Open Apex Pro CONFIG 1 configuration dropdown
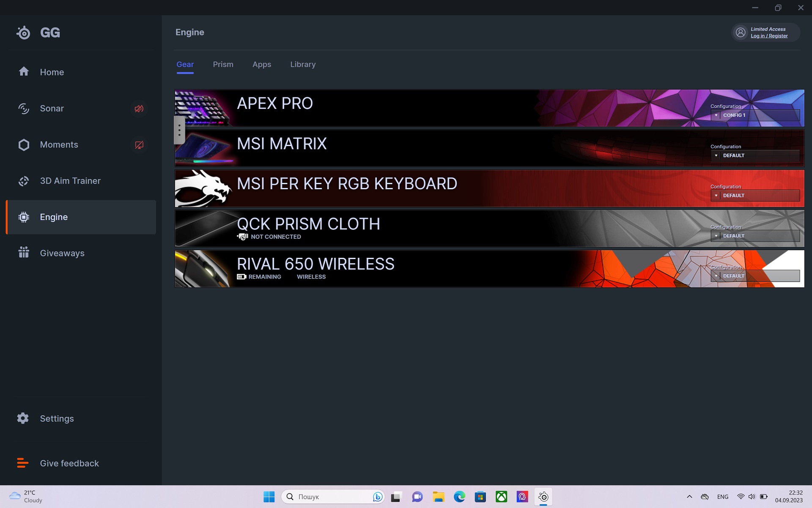Image resolution: width=812 pixels, height=508 pixels. [755, 115]
